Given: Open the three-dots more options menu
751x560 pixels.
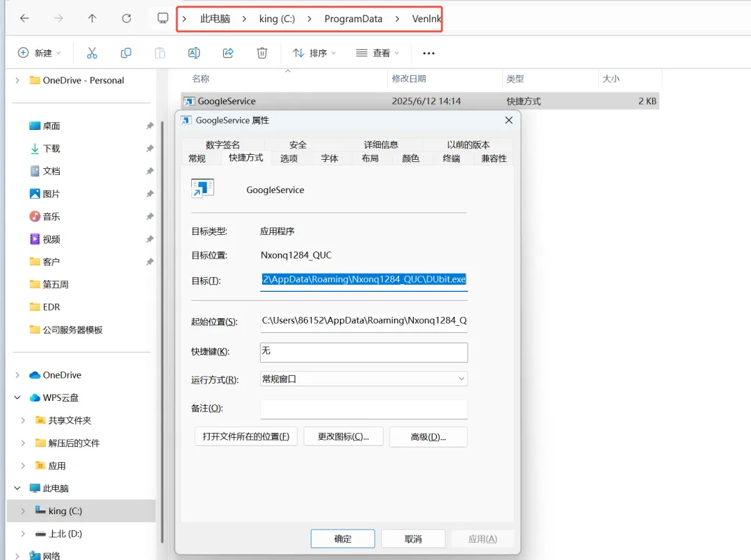Looking at the screenshot, I should (x=429, y=53).
